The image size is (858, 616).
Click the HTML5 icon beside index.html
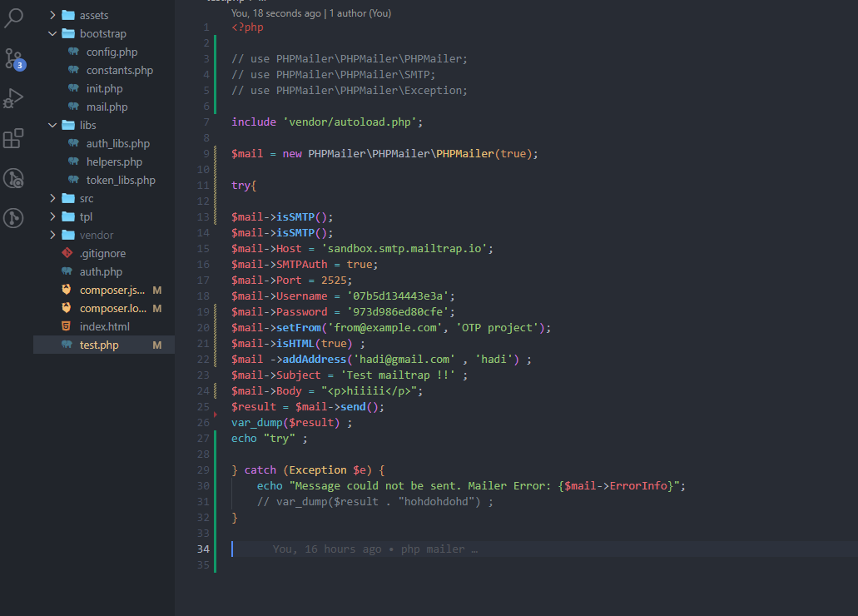[67, 327]
